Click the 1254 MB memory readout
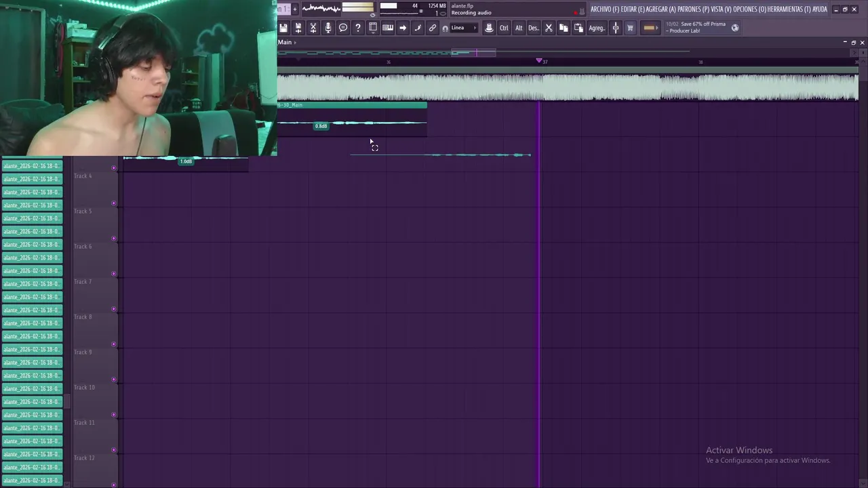This screenshot has height=488, width=868. coord(437,6)
